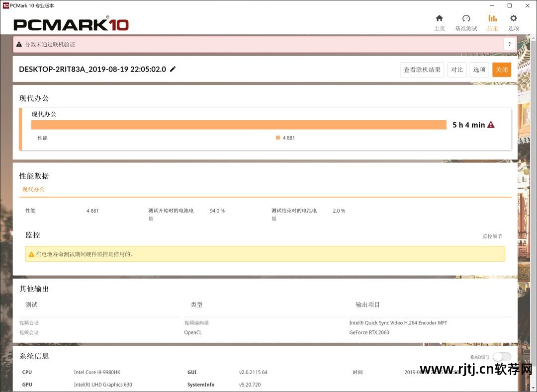This screenshot has width=537, height=392.
Task: Click the 选项 button in result header
Action: [479, 70]
